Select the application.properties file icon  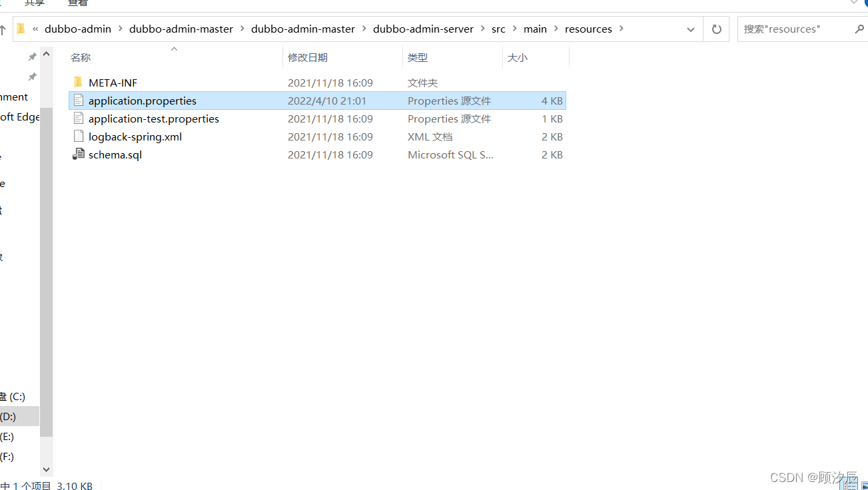point(79,101)
